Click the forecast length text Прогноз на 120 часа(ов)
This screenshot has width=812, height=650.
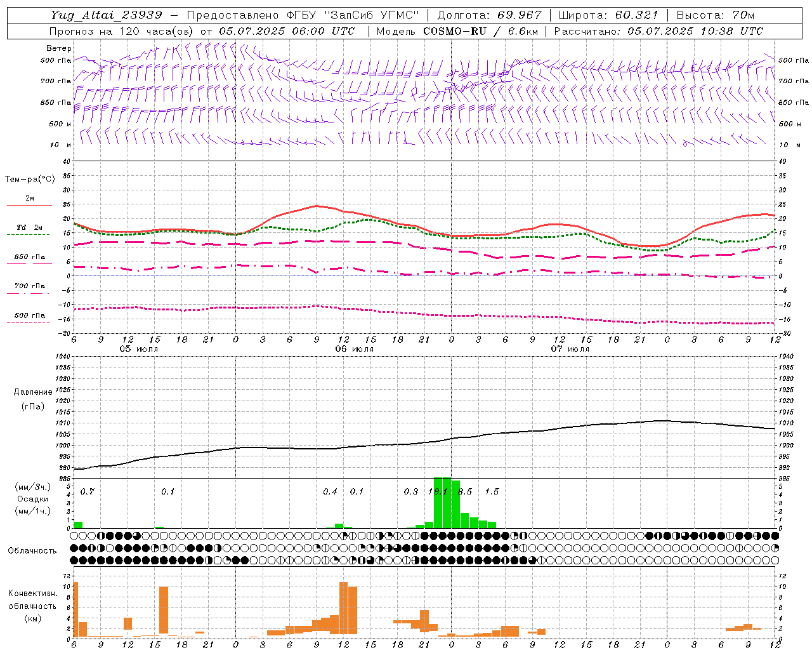(122, 31)
